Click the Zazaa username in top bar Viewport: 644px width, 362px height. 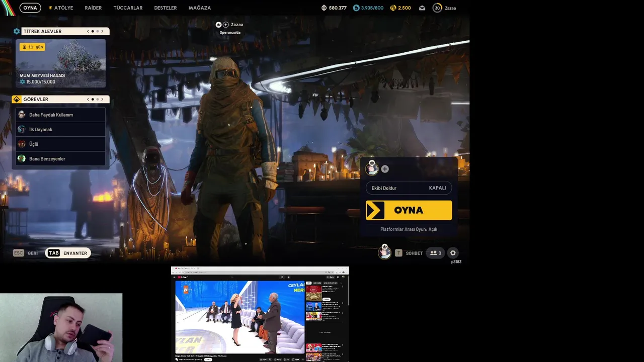450,8
